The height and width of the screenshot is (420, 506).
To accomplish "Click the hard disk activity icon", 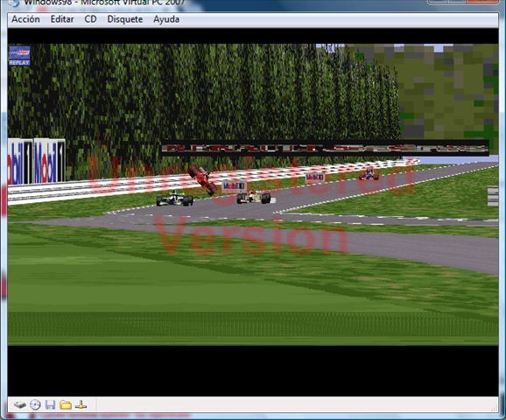I will [x=20, y=405].
